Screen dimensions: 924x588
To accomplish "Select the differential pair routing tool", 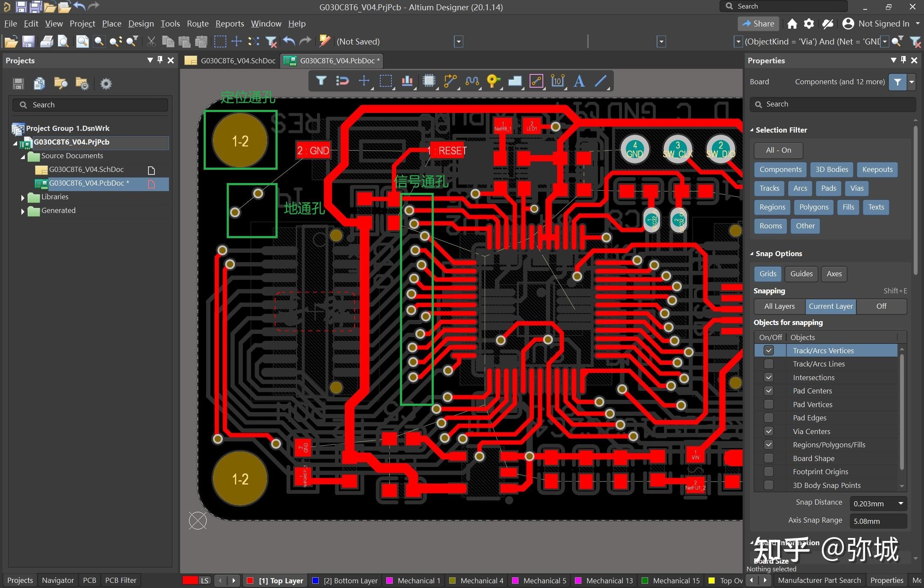I will click(x=471, y=81).
